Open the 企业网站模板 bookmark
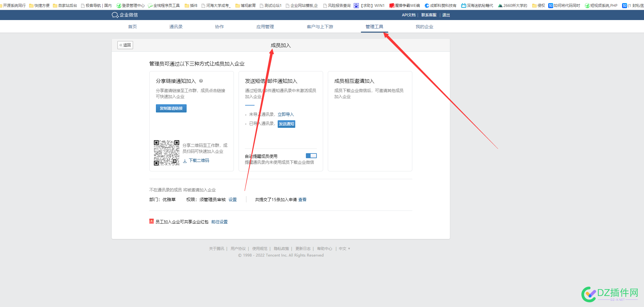The image size is (644, 307). (x=302, y=6)
